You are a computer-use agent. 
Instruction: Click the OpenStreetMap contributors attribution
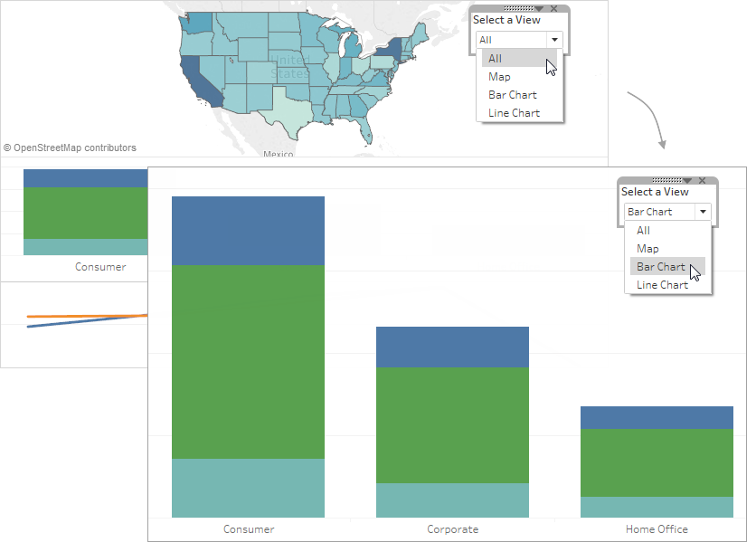coord(70,148)
